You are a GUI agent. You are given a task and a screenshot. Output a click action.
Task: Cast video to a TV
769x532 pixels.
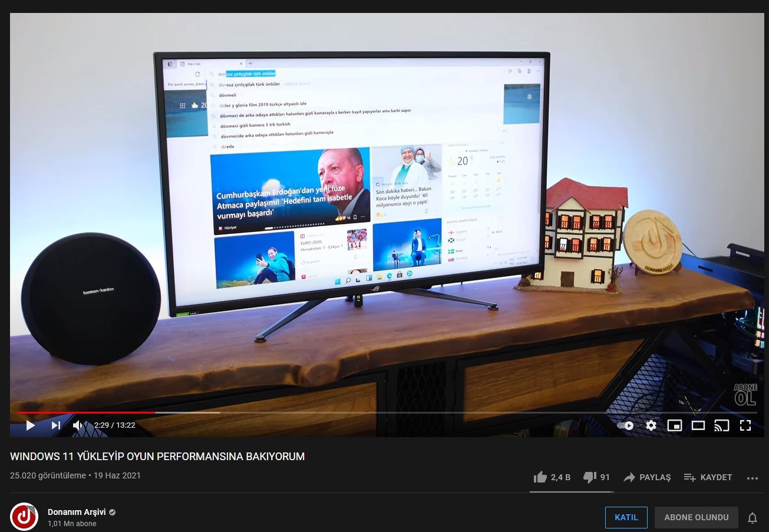pos(722,425)
